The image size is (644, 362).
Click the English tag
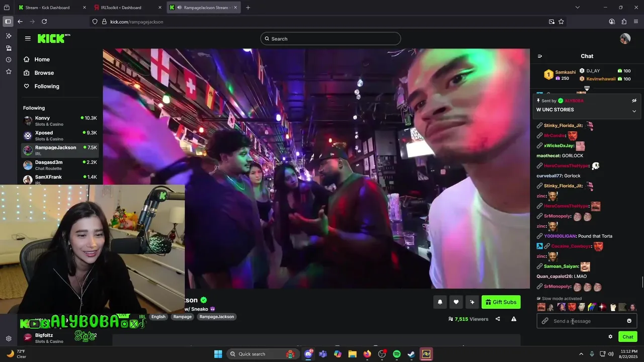coord(158,317)
